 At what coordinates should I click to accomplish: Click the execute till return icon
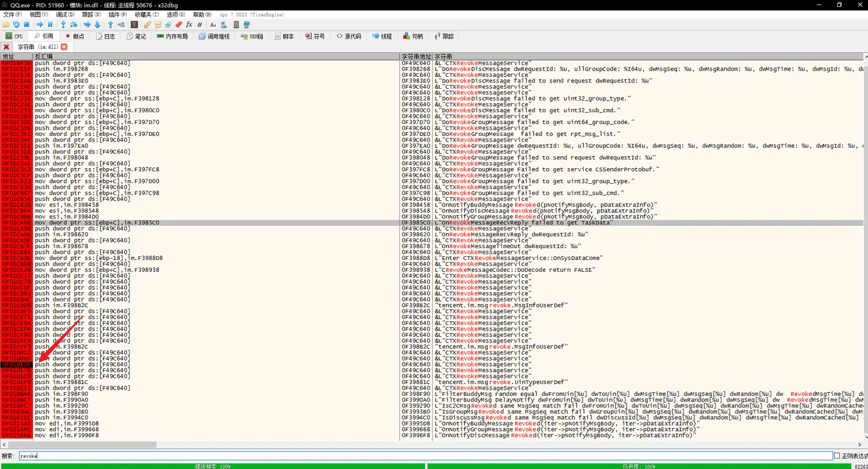coord(110,25)
